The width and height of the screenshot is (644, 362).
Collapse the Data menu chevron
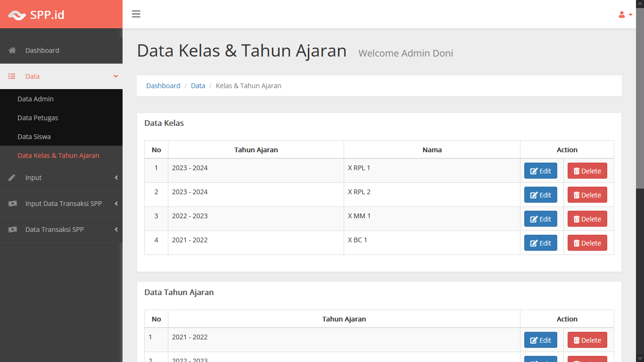click(x=116, y=76)
